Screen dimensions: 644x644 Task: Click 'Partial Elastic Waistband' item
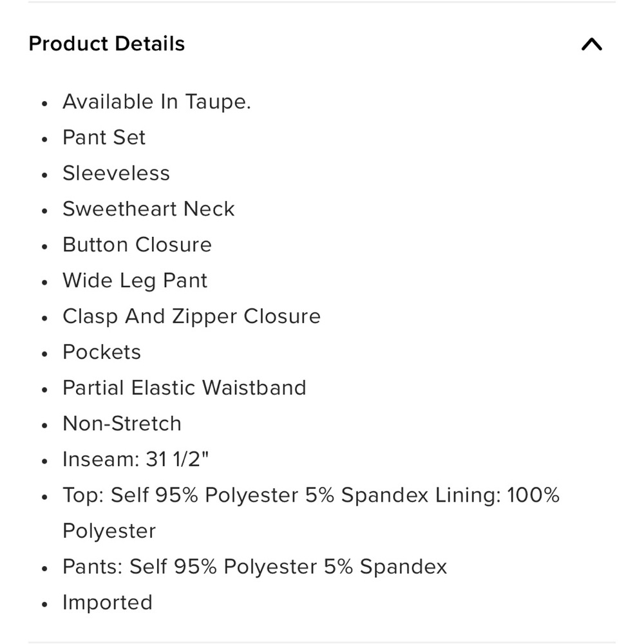click(x=184, y=388)
